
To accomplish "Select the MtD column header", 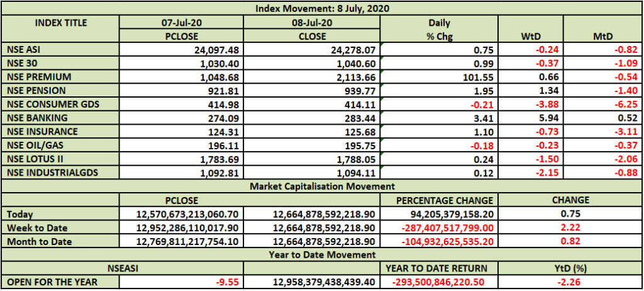I will pyautogui.click(x=602, y=37).
